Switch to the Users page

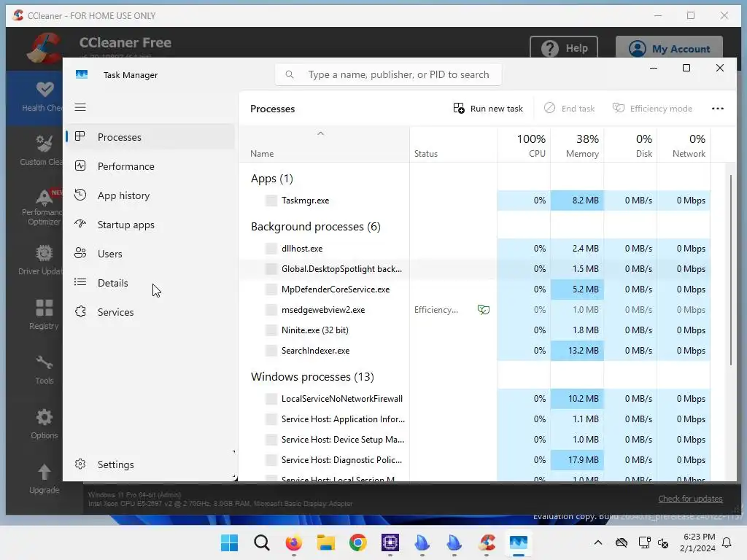tap(150, 254)
